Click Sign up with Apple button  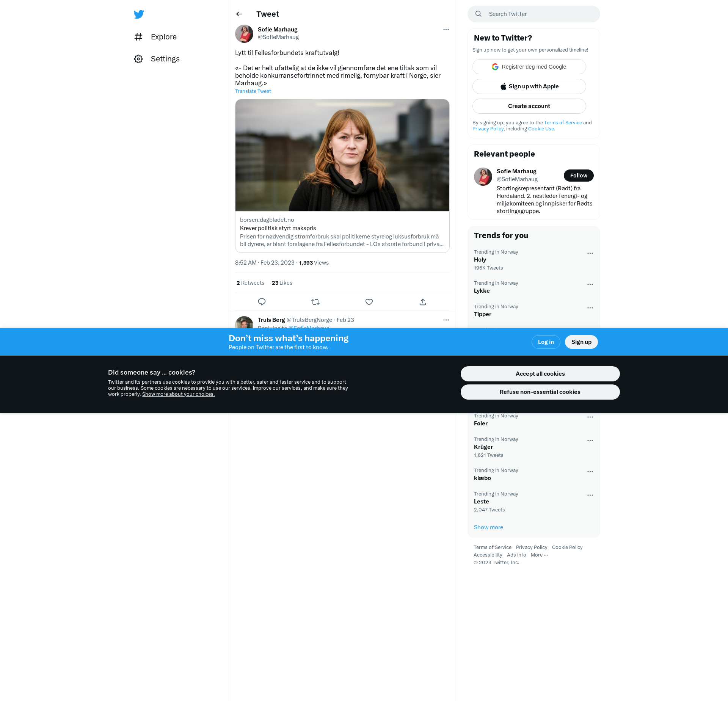pyautogui.click(x=529, y=86)
